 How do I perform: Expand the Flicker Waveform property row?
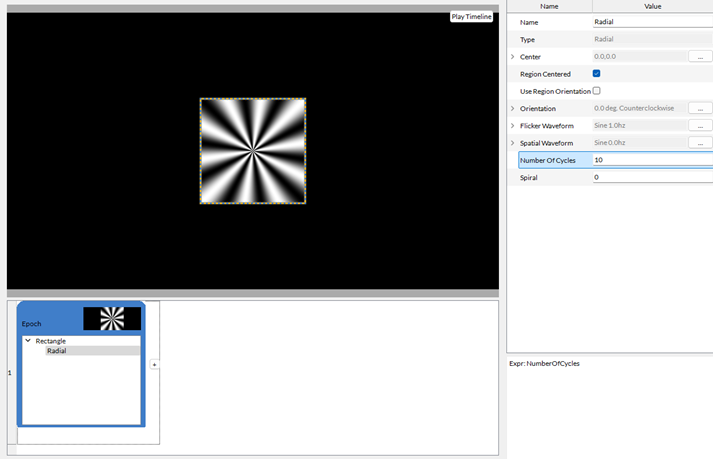click(x=513, y=126)
